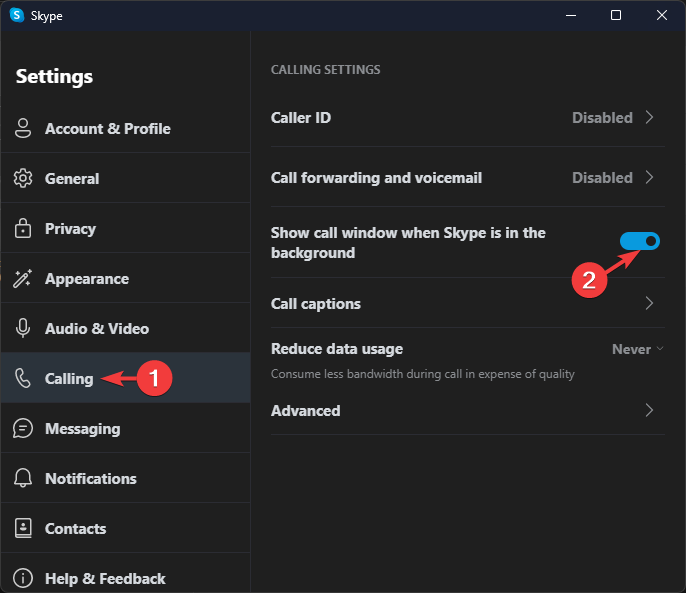Click the Reduce data usage label
686x593 pixels.
point(337,349)
